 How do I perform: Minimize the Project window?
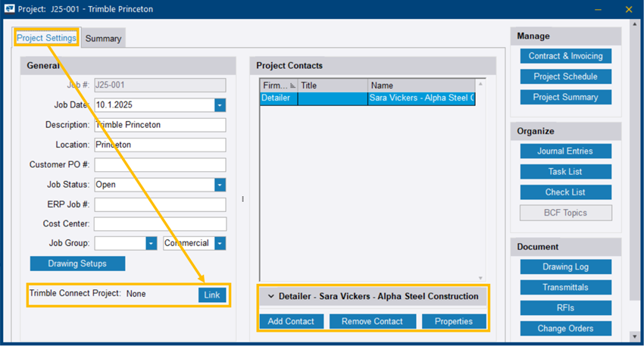coord(598,9)
